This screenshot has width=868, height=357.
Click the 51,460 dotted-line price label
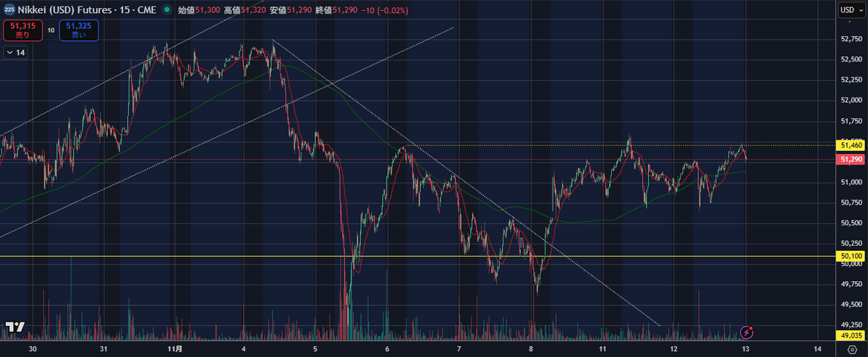[x=850, y=145]
